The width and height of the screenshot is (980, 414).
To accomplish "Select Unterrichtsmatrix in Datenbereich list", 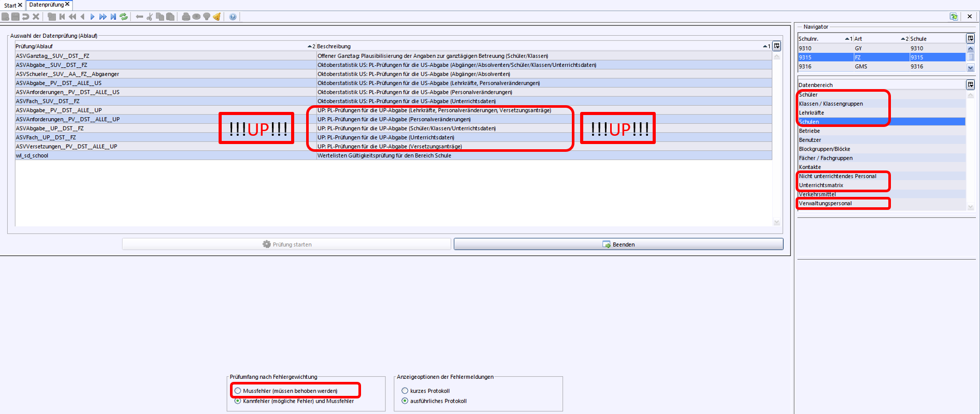I will pos(882,185).
